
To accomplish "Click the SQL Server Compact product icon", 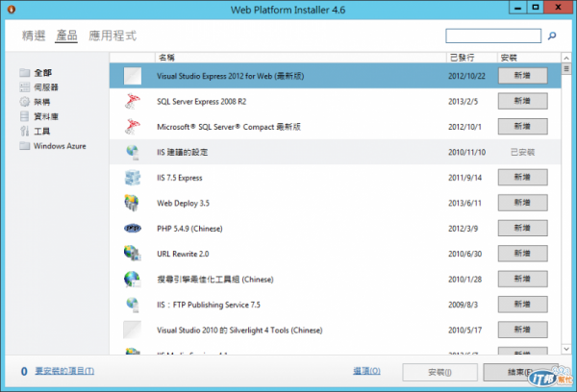I will click(x=133, y=127).
